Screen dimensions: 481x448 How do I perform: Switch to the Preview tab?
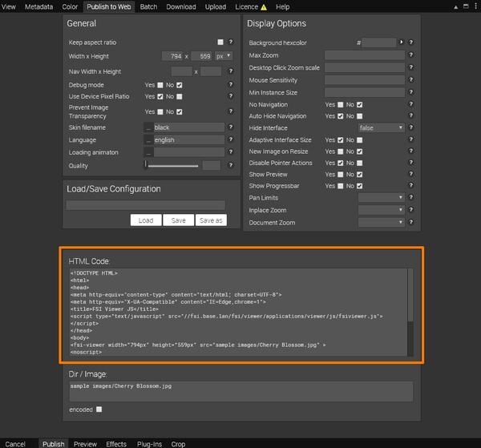click(85, 444)
